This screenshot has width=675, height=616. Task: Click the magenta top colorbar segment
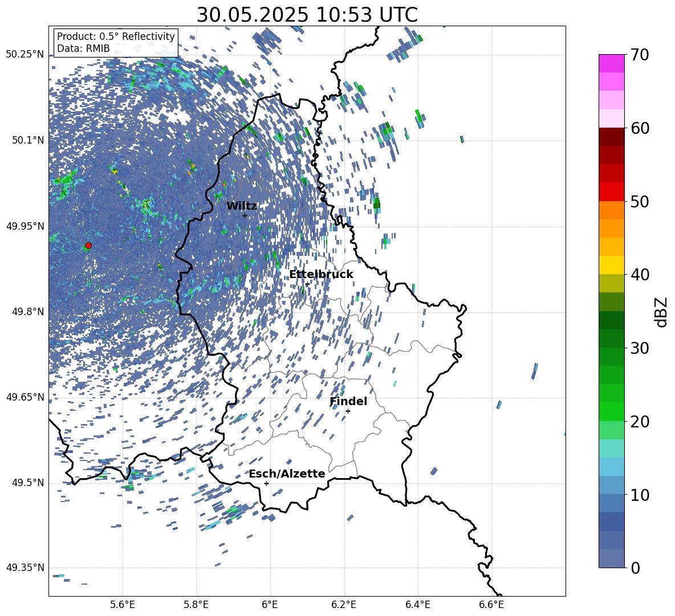(611, 63)
